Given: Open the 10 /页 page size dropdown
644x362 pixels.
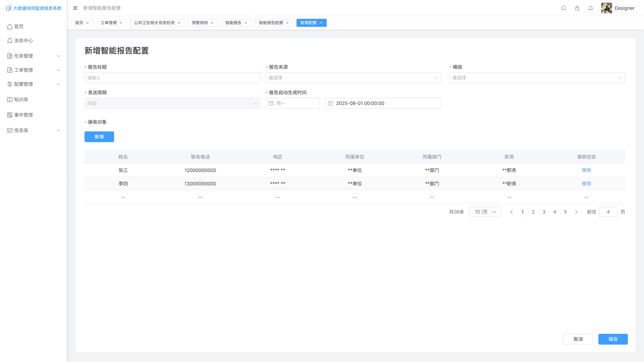Looking at the screenshot, I should click(485, 212).
